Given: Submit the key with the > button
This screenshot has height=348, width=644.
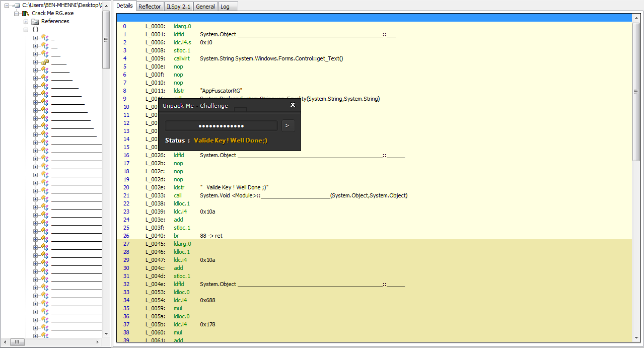Looking at the screenshot, I should [x=288, y=126].
